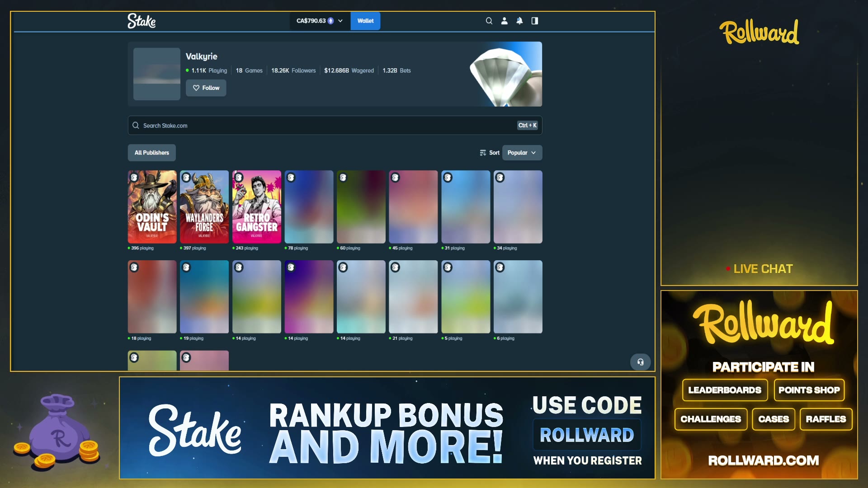
Task: Click the heart icon in Follow button
Action: pos(196,88)
